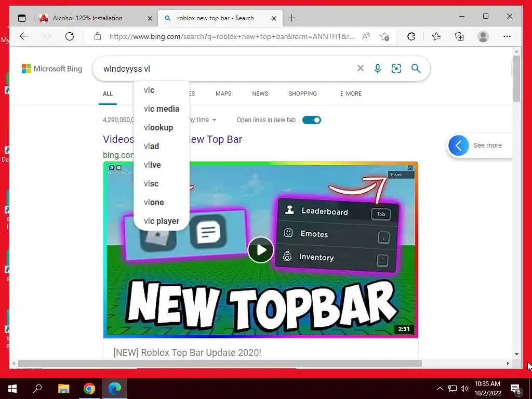Viewport: 532px width, 399px height.
Task: Open the notification center icon
Action: click(516, 389)
